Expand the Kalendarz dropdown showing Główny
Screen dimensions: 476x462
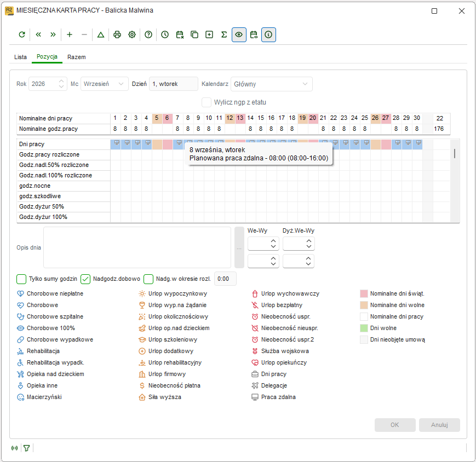click(271, 84)
